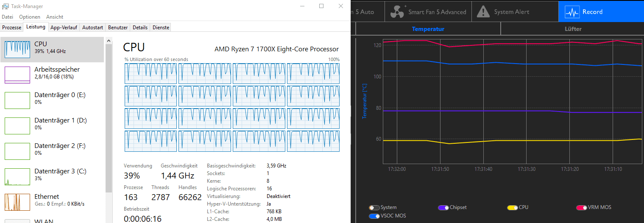Click the AMD Ryzen 7 1700X processor name

[276, 49]
